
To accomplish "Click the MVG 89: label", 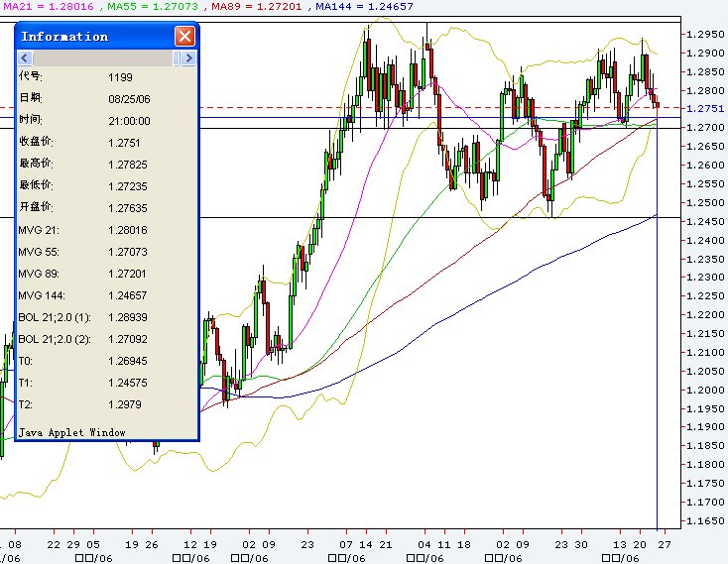I will (39, 274).
